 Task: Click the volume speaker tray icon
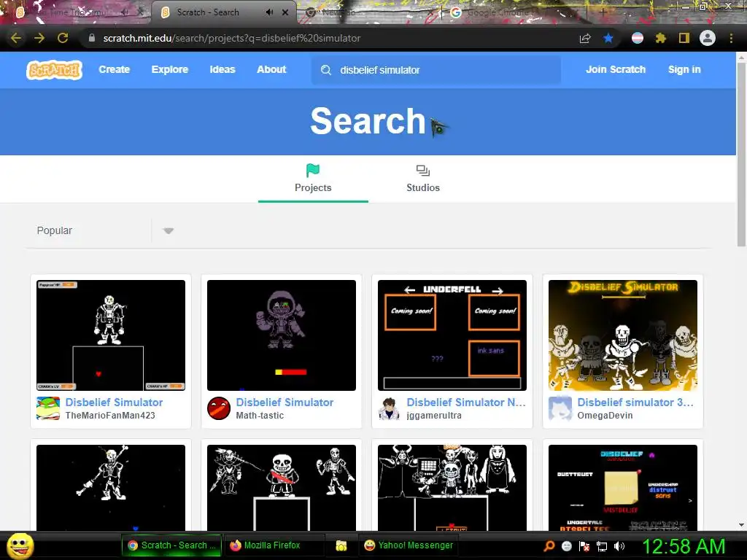tap(619, 546)
